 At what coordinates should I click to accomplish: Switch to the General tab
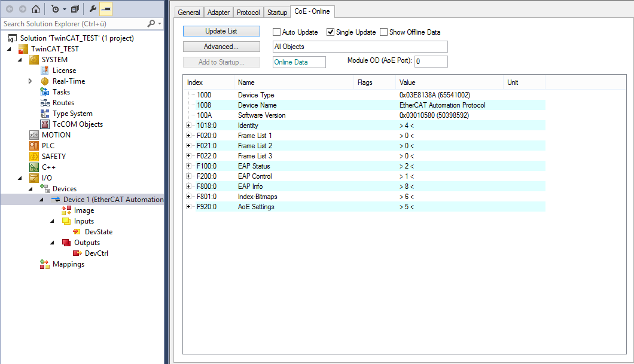pyautogui.click(x=189, y=13)
